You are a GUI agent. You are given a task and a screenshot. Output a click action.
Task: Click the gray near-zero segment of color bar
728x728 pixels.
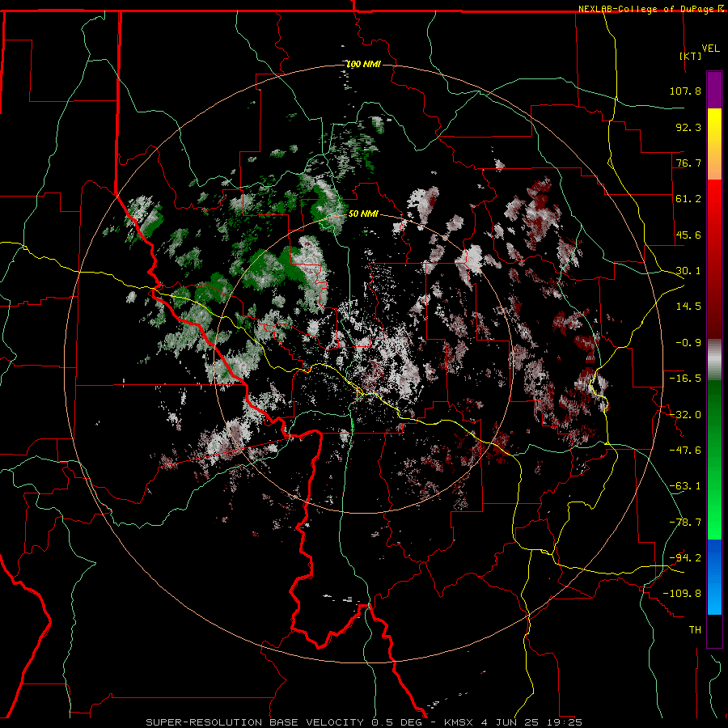(714, 360)
